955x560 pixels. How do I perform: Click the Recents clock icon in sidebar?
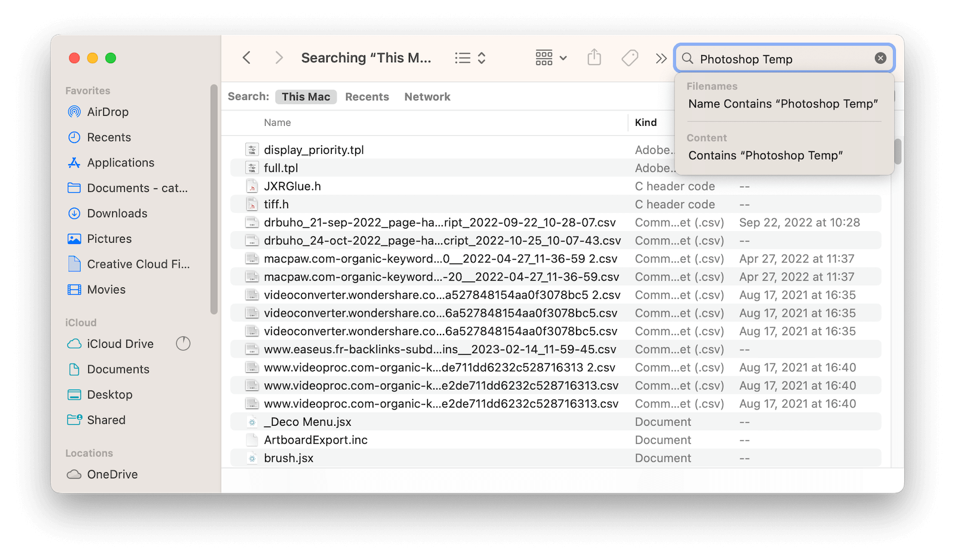[x=74, y=137]
